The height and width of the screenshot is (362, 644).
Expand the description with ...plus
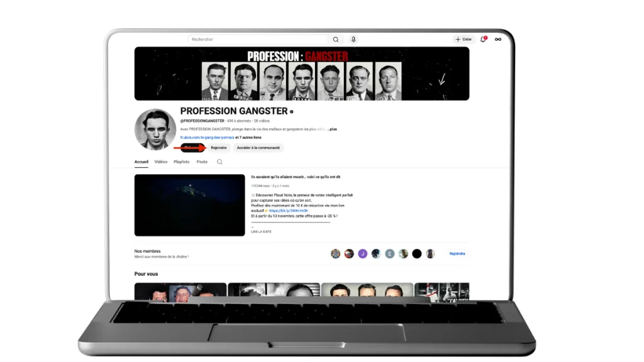332,128
